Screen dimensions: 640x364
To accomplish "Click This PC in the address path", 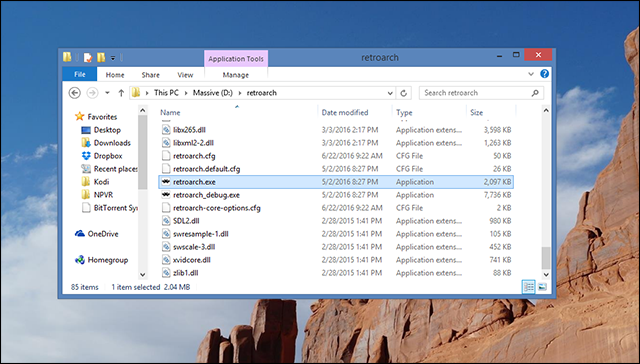I will (166, 93).
